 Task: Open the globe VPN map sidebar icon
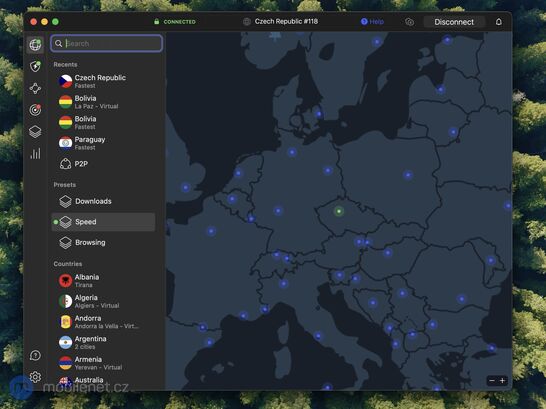35,45
